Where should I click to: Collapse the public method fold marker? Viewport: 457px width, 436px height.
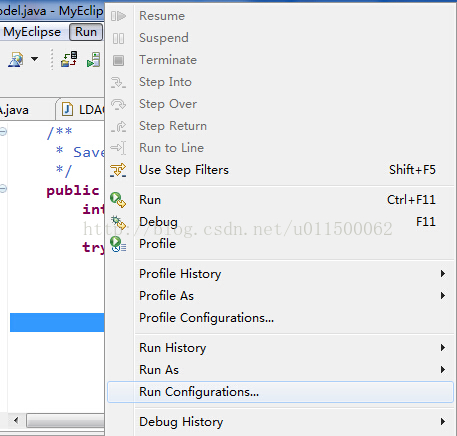pyautogui.click(x=3, y=189)
